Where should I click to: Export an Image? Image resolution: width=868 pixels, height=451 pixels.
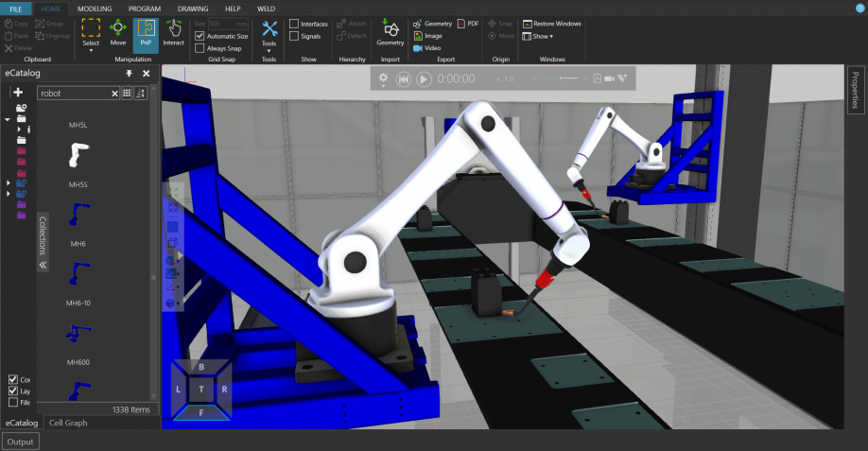[427, 36]
